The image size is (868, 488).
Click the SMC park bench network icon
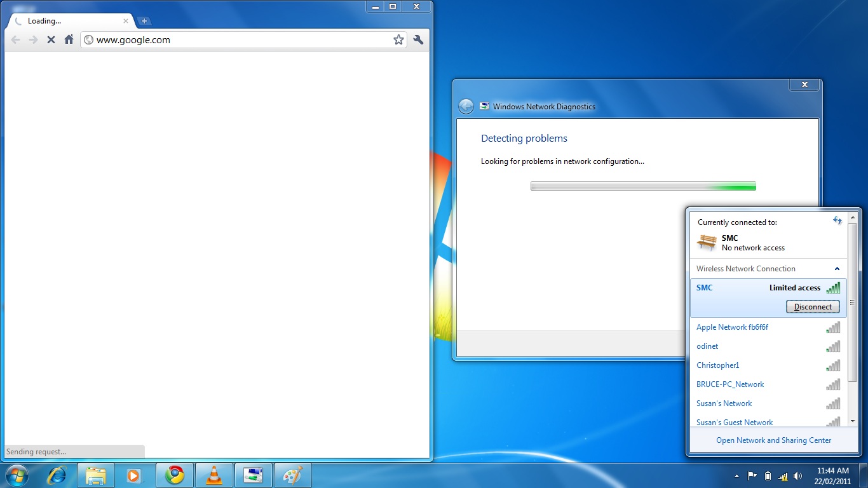(x=707, y=242)
